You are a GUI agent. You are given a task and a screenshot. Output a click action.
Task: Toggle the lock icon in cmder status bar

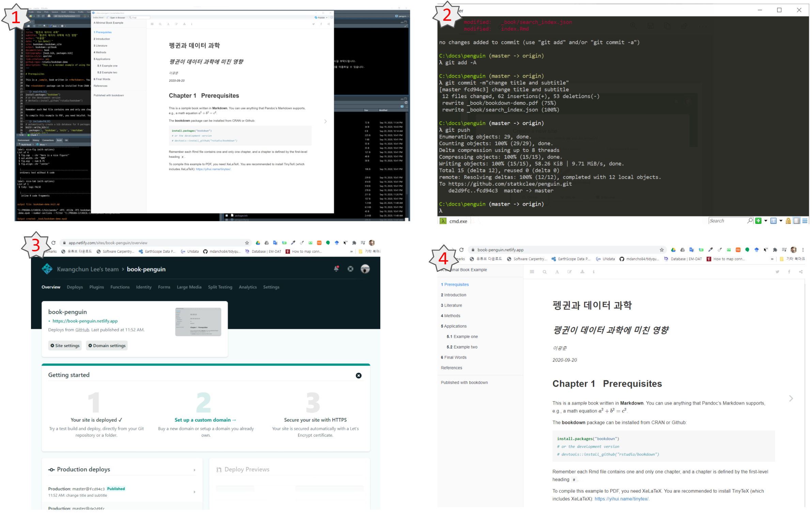coord(788,221)
